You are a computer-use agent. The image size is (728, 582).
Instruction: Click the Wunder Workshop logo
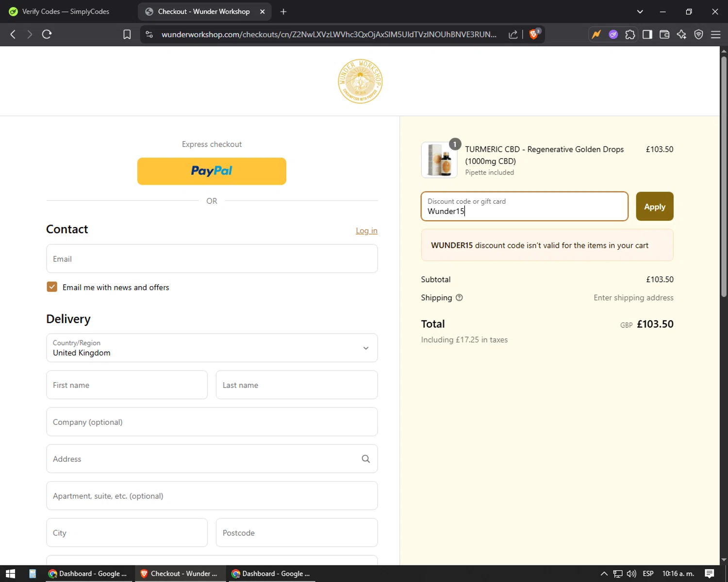click(x=360, y=81)
